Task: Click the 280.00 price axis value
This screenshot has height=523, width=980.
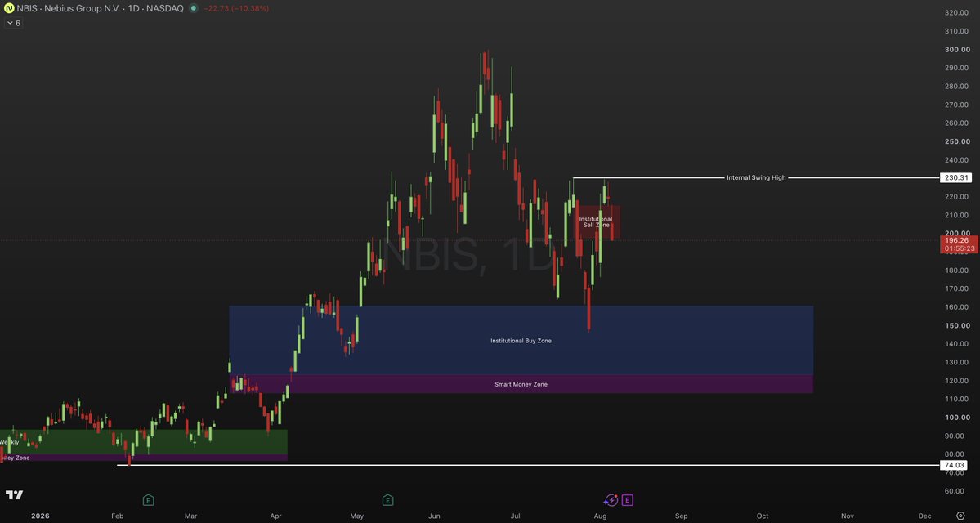Action: tap(956, 87)
